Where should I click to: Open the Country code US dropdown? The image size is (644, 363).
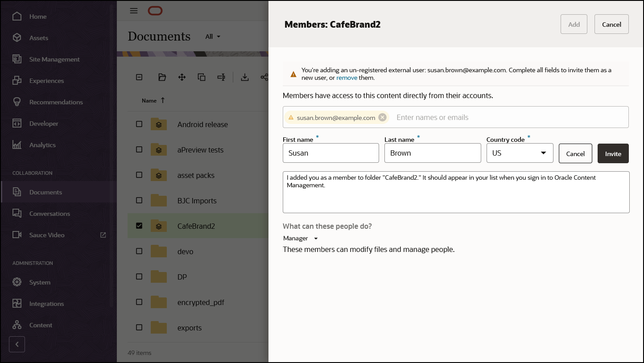click(x=520, y=153)
